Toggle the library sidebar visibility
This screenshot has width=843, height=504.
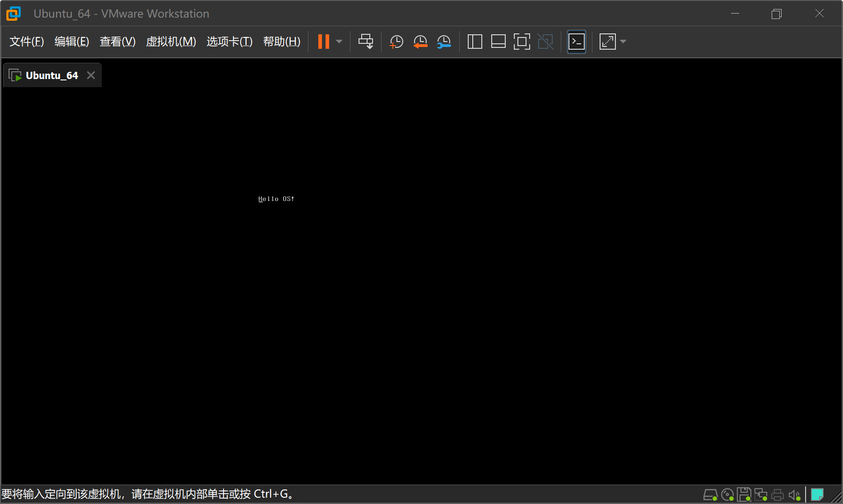coord(475,42)
